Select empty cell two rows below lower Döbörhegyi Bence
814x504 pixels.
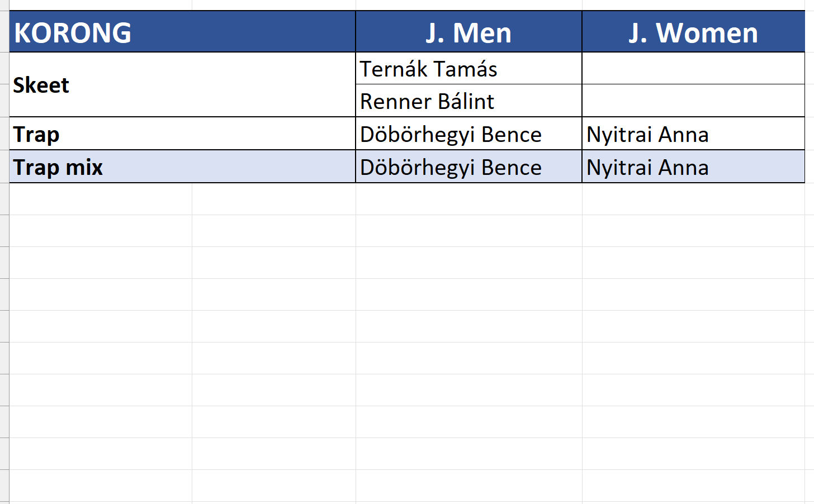468,231
